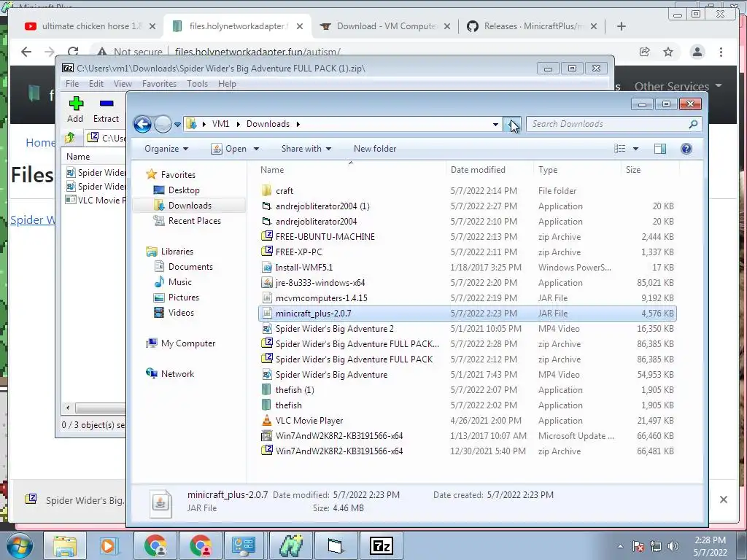This screenshot has width=747, height=560.
Task: Click the Extract minus icon in 7-Zip
Action: 107,104
